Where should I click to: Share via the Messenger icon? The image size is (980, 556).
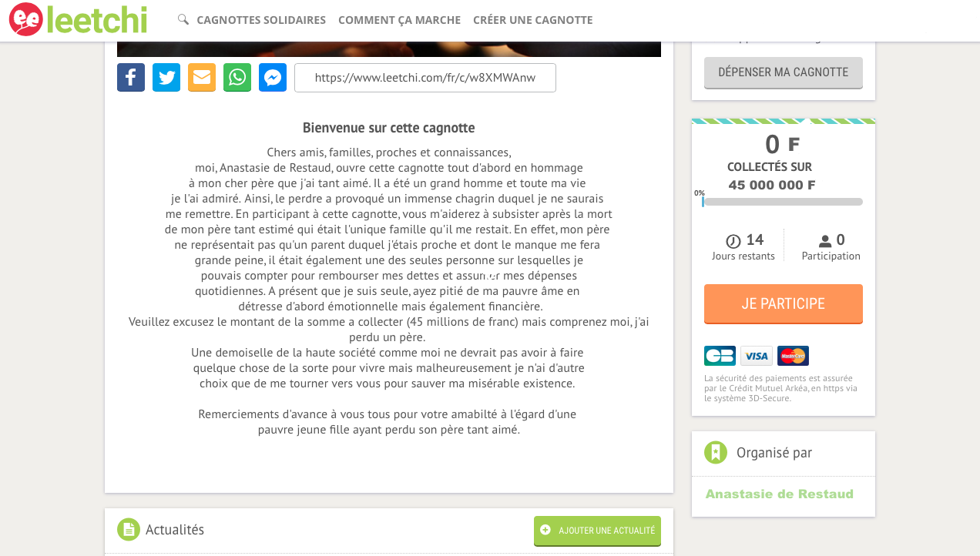coord(273,78)
